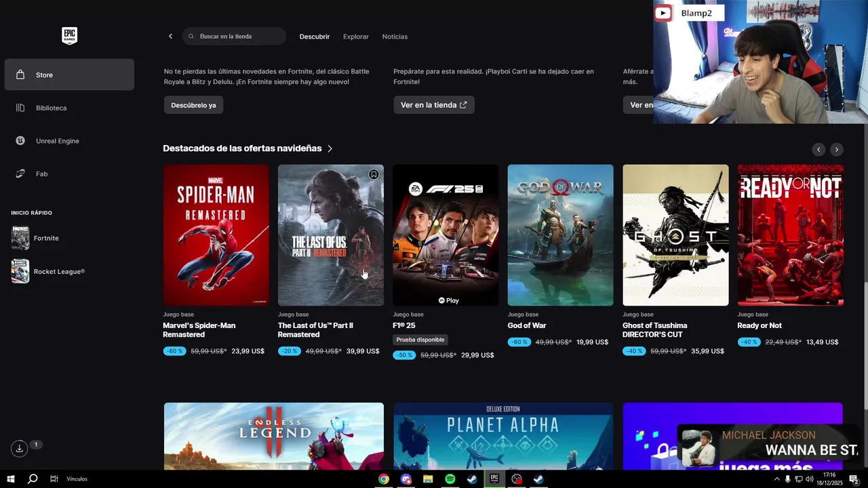Click the microphone tray icon
The height and width of the screenshot is (488, 868).
787,479
